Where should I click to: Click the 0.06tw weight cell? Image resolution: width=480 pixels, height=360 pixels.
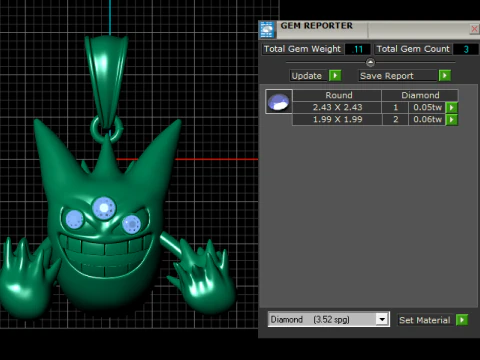click(427, 119)
